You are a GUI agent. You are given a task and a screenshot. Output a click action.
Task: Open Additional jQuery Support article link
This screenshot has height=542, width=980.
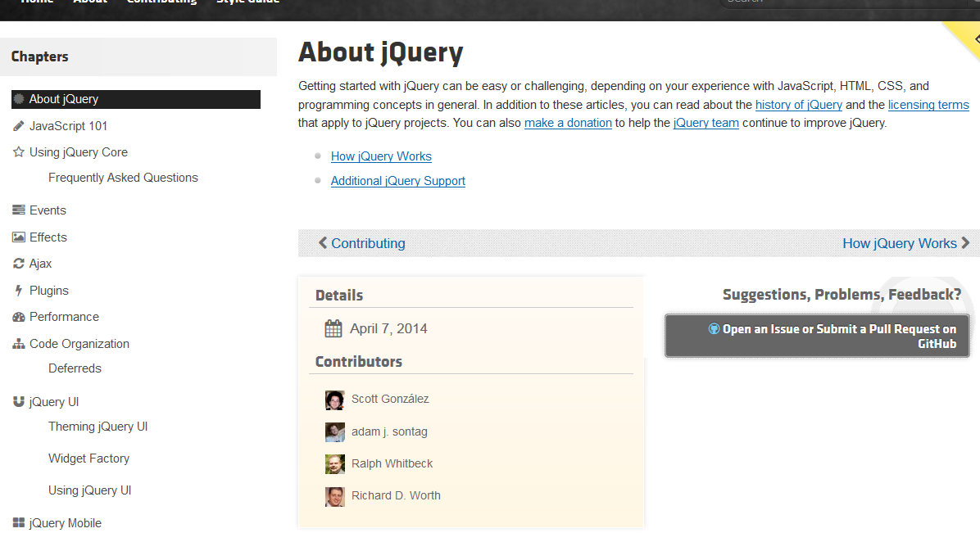397,181
